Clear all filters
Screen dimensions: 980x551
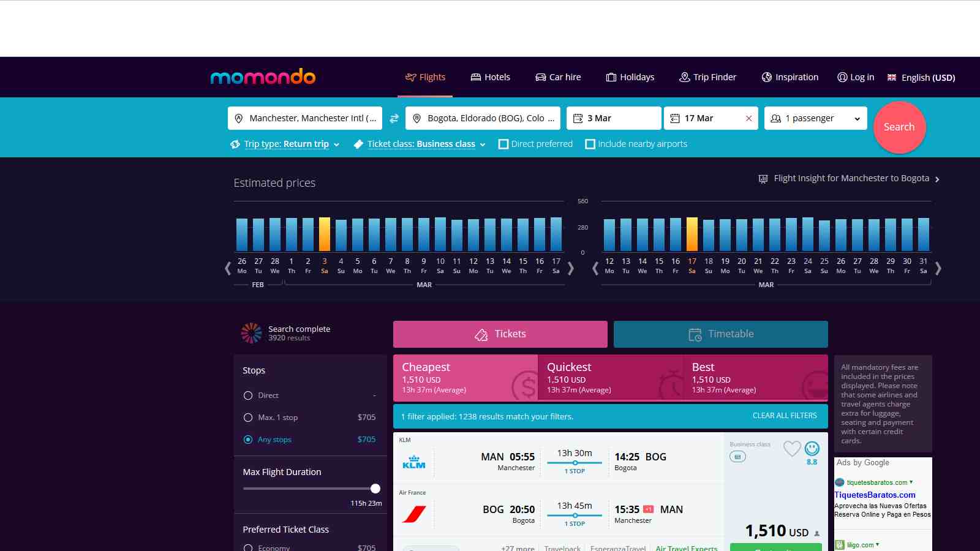pyautogui.click(x=785, y=416)
